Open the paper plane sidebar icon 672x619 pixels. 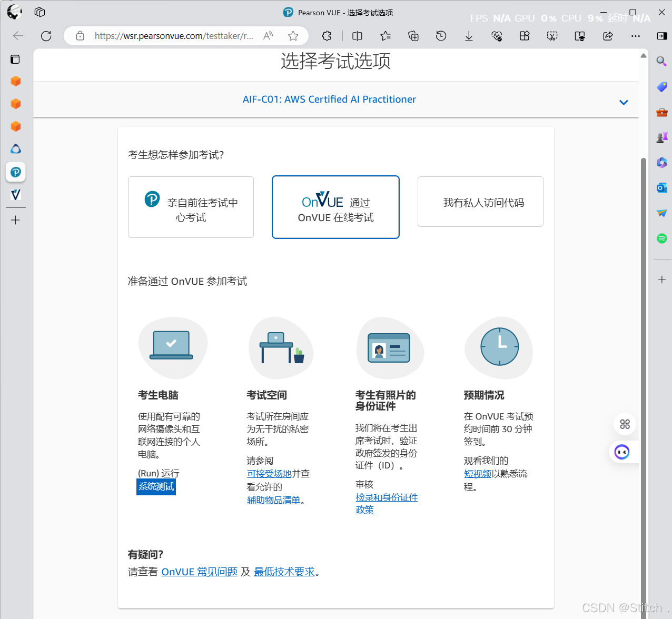point(662,213)
